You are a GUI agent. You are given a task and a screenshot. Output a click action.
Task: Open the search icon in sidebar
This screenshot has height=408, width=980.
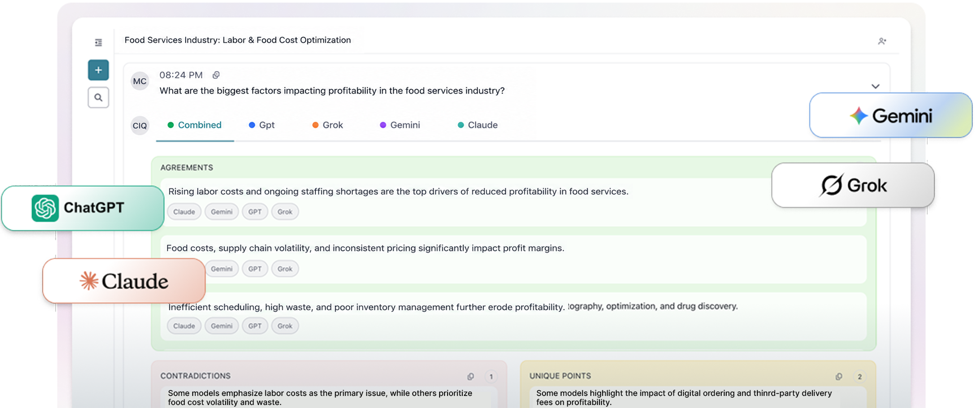coord(98,97)
